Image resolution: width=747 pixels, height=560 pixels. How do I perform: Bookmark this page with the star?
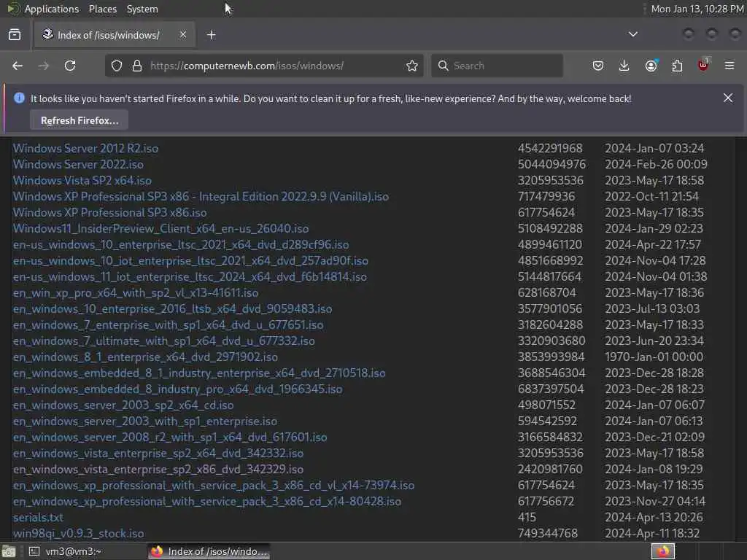[x=412, y=66]
